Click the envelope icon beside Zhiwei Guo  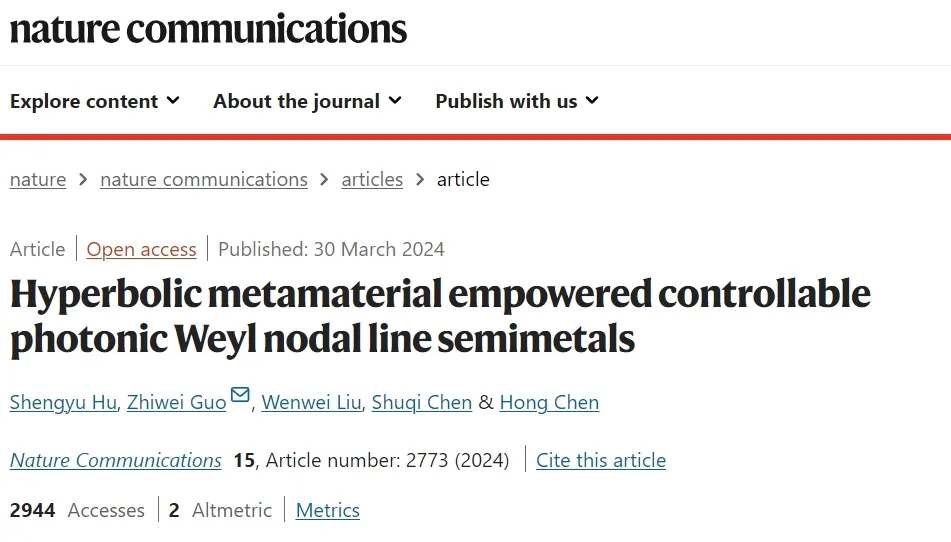tap(240, 395)
